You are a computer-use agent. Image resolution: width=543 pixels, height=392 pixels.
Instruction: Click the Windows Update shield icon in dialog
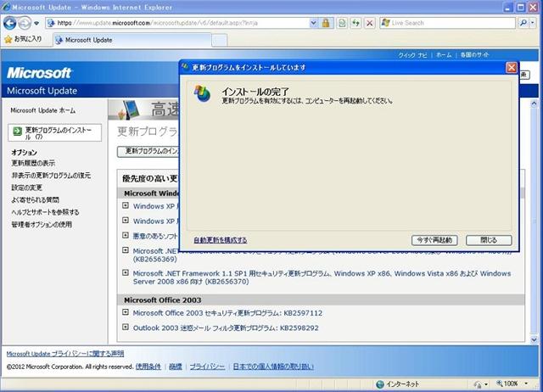[202, 93]
